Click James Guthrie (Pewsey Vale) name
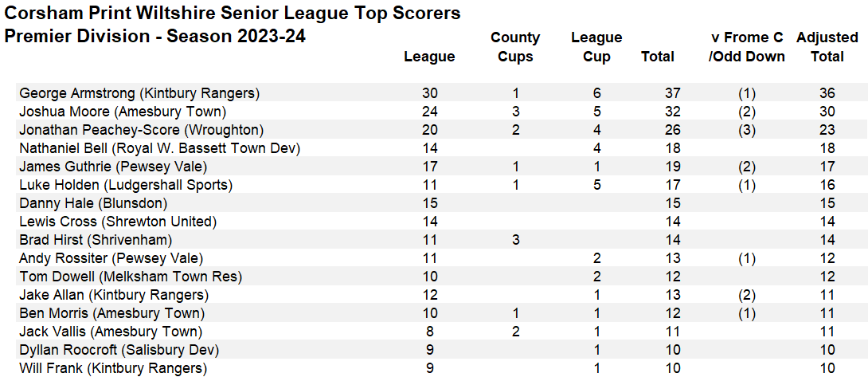 coord(113,167)
